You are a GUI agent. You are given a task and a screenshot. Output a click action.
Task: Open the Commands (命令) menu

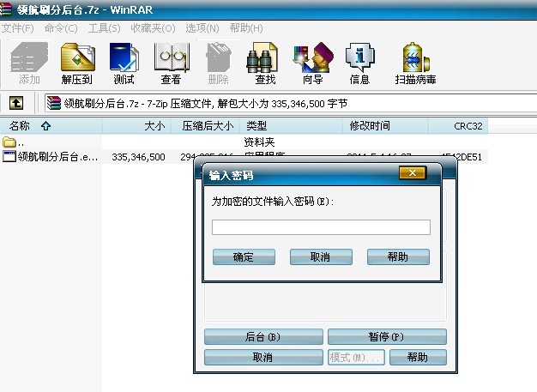click(x=61, y=28)
